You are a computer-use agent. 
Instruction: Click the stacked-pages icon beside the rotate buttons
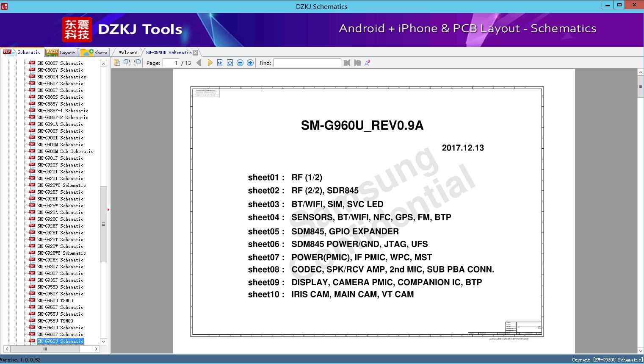pyautogui.click(x=117, y=63)
